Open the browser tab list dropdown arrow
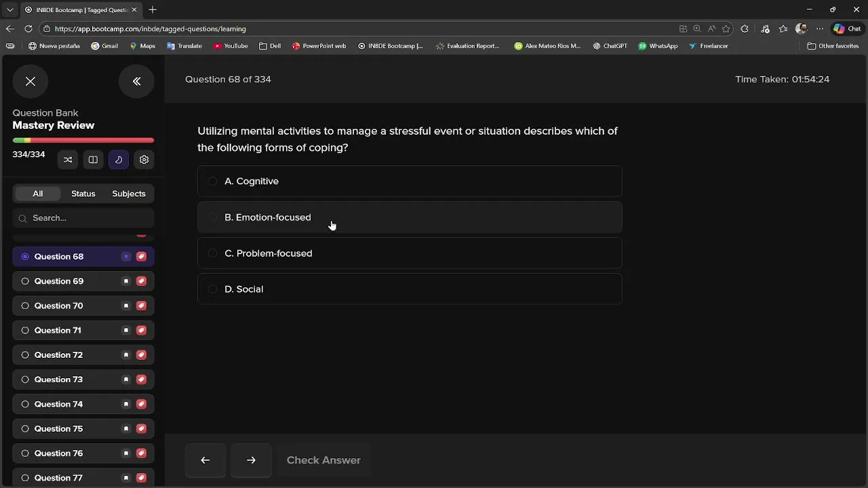Image resolution: width=868 pixels, height=488 pixels. tap(9, 9)
